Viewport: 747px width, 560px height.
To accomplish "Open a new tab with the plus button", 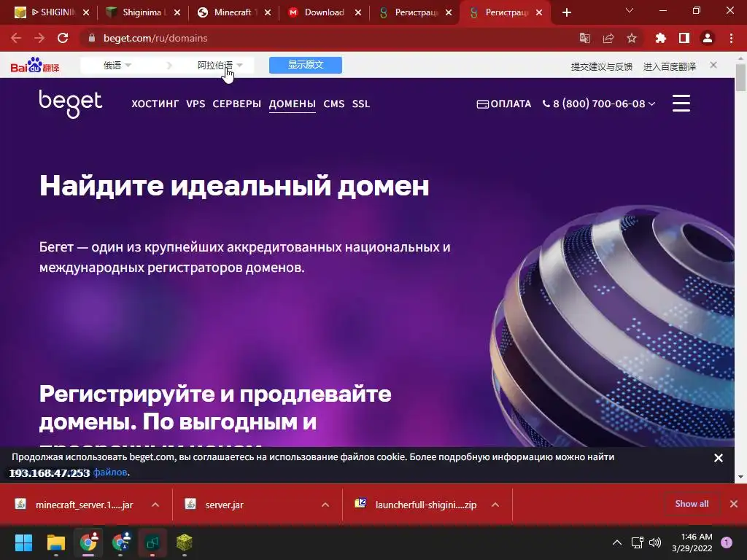I will [x=566, y=12].
